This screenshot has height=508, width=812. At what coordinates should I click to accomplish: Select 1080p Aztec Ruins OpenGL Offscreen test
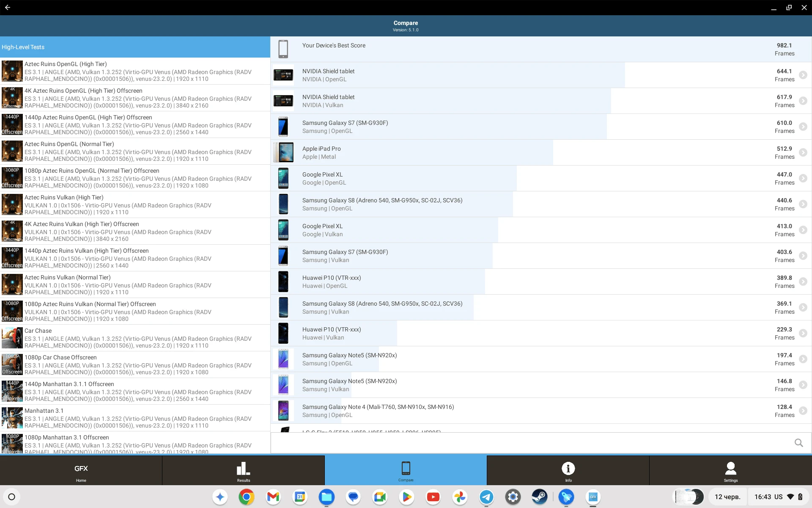(135, 178)
